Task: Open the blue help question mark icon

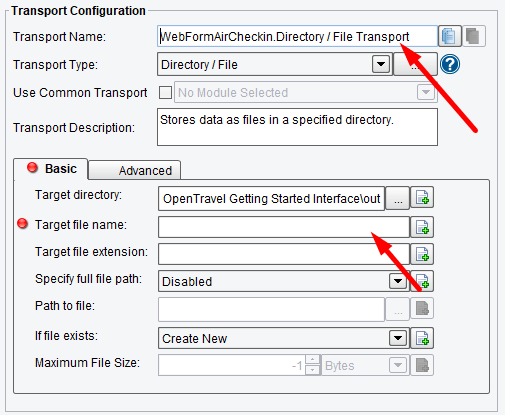Action: 450,64
